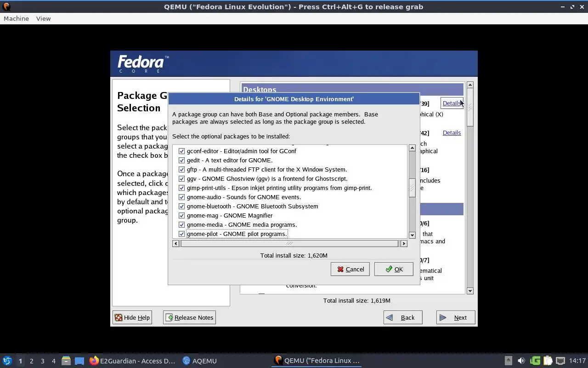This screenshot has width=588, height=368.
Task: Open the removable media tray icon
Action: (x=508, y=361)
